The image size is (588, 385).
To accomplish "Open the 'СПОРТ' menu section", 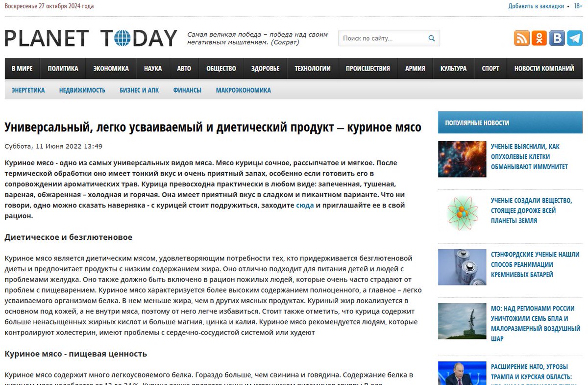I will point(490,69).
